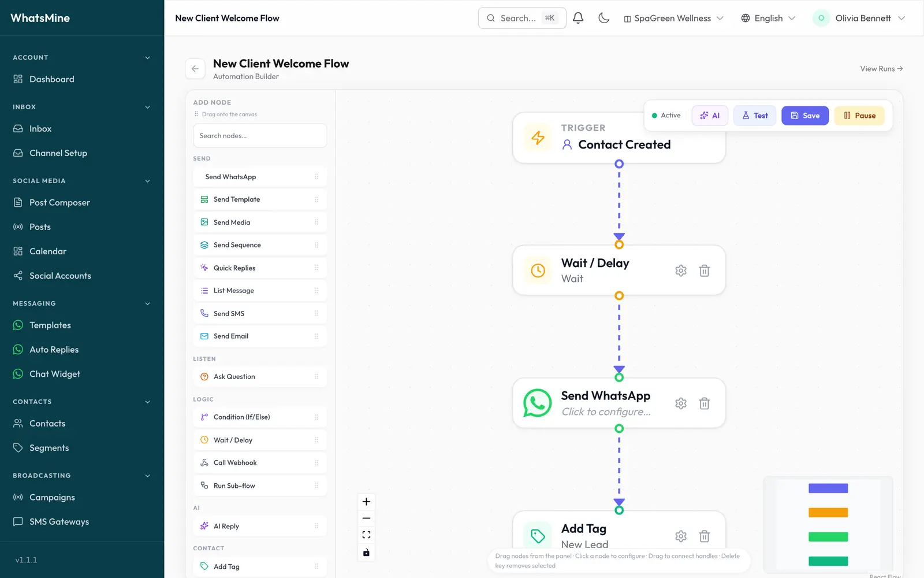Open settings gear on Wait / Delay node
The height and width of the screenshot is (578, 924).
(681, 271)
